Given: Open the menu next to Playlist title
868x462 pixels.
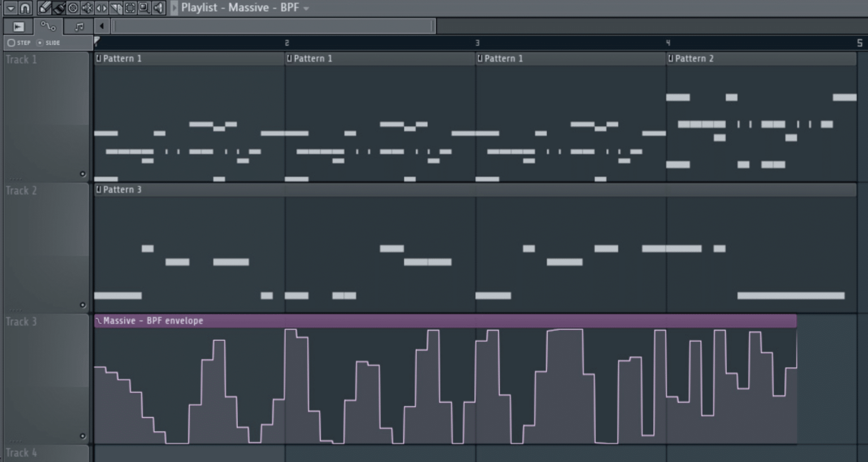Looking at the screenshot, I should click(x=306, y=8).
